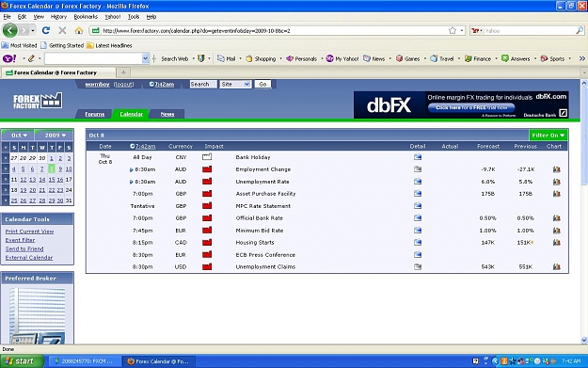588x368 pixels.
Task: Open the File menu
Action: coord(7,17)
